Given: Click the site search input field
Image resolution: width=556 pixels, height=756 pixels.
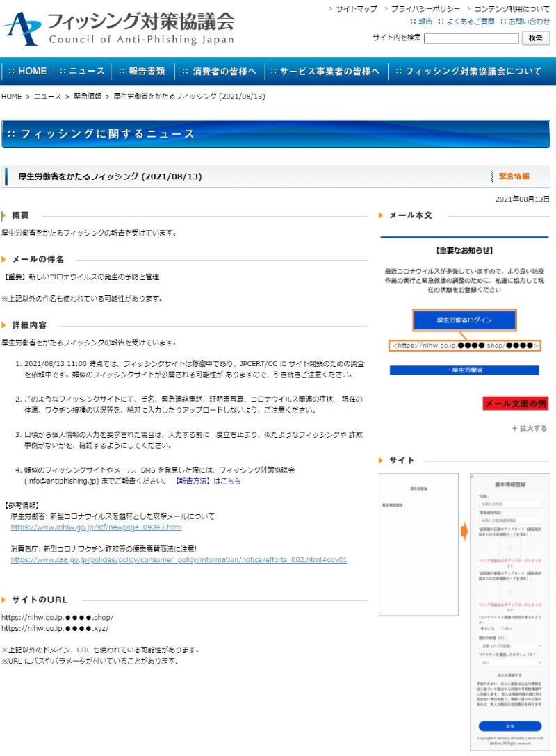Looking at the screenshot, I should pyautogui.click(x=471, y=38).
